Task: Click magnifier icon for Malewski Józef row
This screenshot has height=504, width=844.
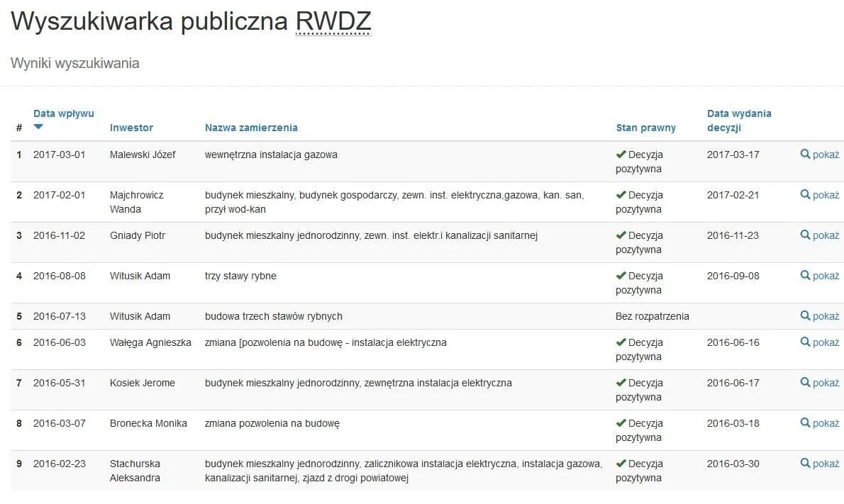Action: [x=805, y=154]
